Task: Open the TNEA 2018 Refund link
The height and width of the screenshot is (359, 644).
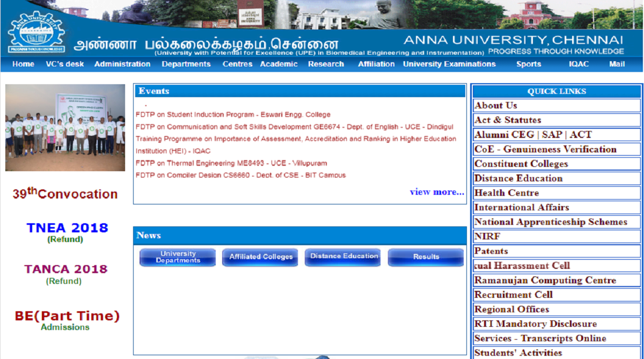Action: coord(67,232)
